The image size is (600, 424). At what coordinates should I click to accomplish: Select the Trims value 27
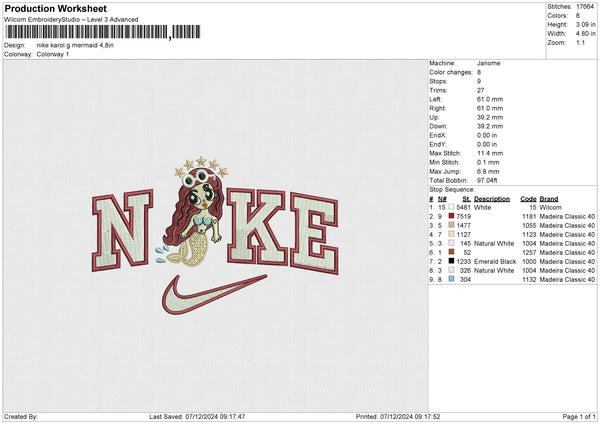(480, 90)
